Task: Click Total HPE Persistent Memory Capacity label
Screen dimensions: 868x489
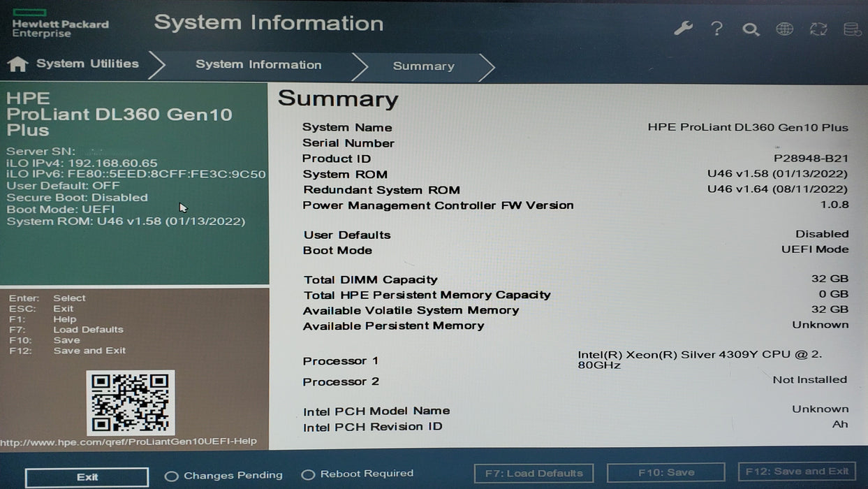Action: click(427, 295)
